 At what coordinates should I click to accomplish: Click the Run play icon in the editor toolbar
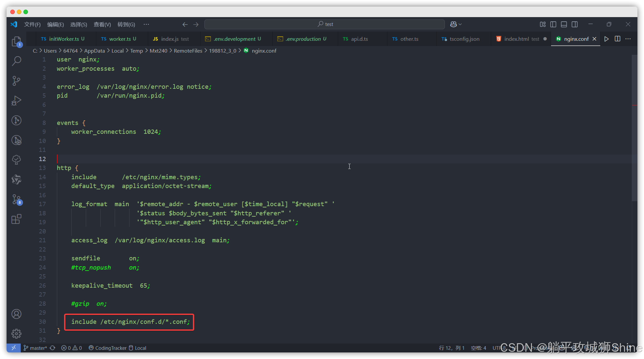pos(607,39)
